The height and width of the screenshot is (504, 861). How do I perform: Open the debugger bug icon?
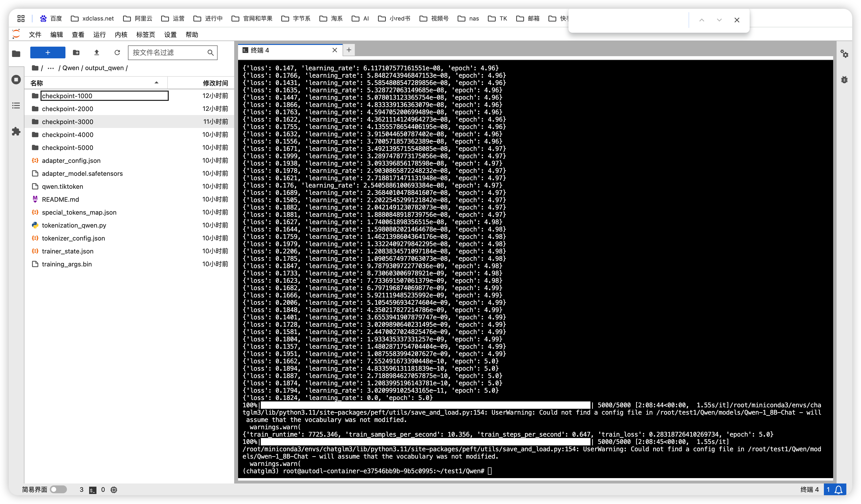point(844,80)
